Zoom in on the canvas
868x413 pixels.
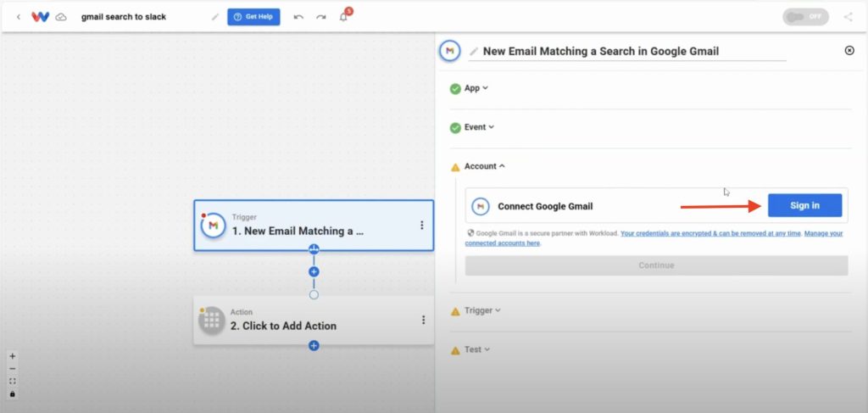[13, 356]
